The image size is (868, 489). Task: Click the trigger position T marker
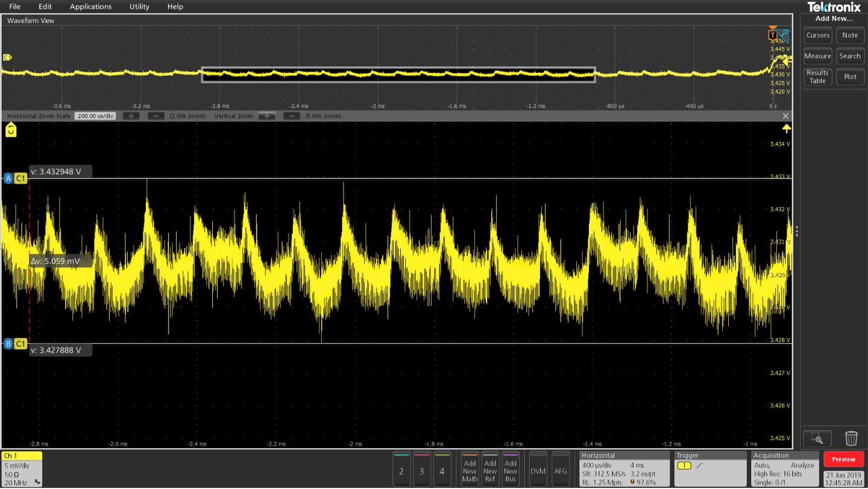click(773, 34)
